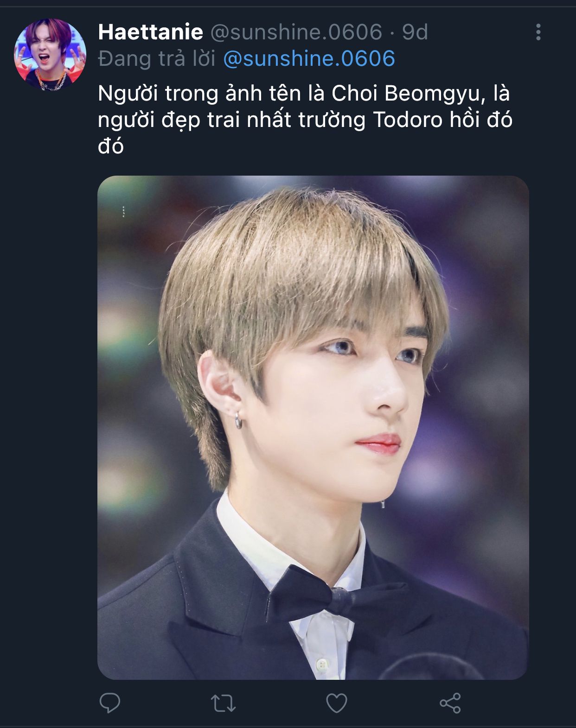Image resolution: width=576 pixels, height=728 pixels.
Task: Open the share icon under the photo
Action: [450, 703]
